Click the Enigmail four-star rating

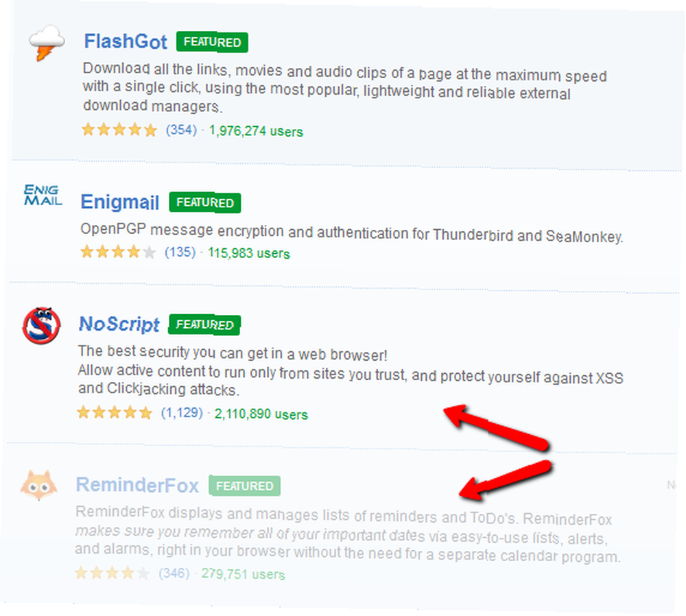pyautogui.click(x=118, y=252)
